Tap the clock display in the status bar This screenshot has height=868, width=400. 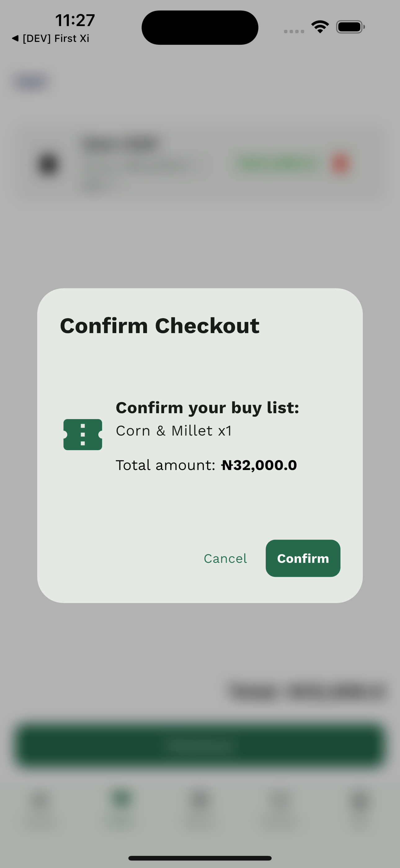[75, 20]
